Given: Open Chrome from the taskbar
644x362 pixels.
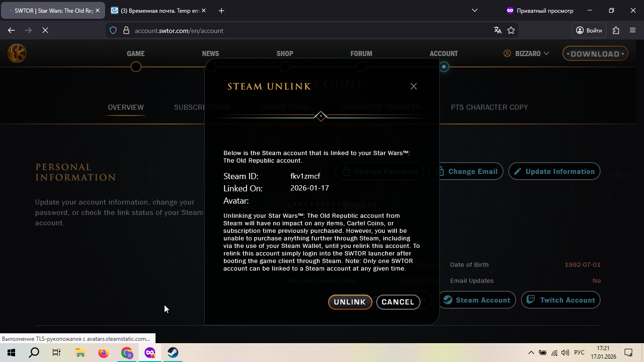Looking at the screenshot, I should pos(127,353).
